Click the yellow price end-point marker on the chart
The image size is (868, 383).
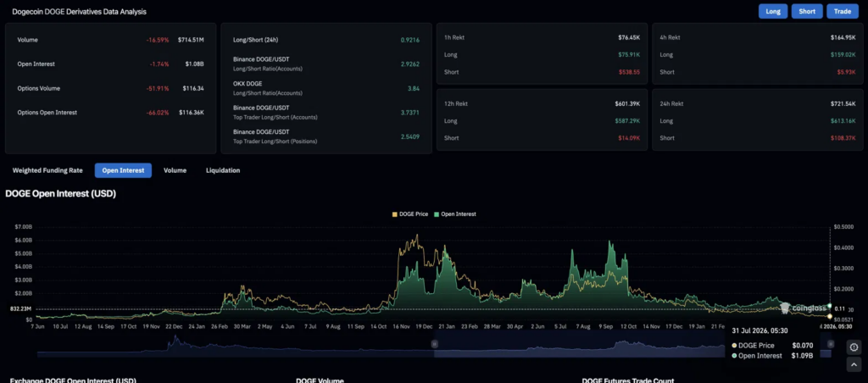(x=829, y=316)
